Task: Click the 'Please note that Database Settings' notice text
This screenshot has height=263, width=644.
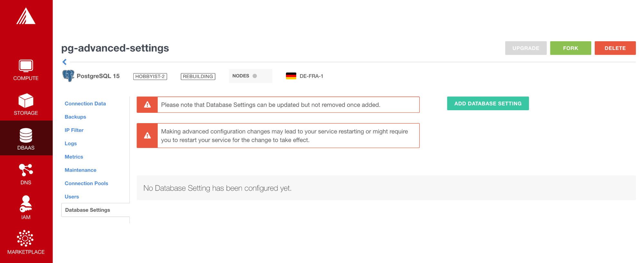Action: point(271,105)
